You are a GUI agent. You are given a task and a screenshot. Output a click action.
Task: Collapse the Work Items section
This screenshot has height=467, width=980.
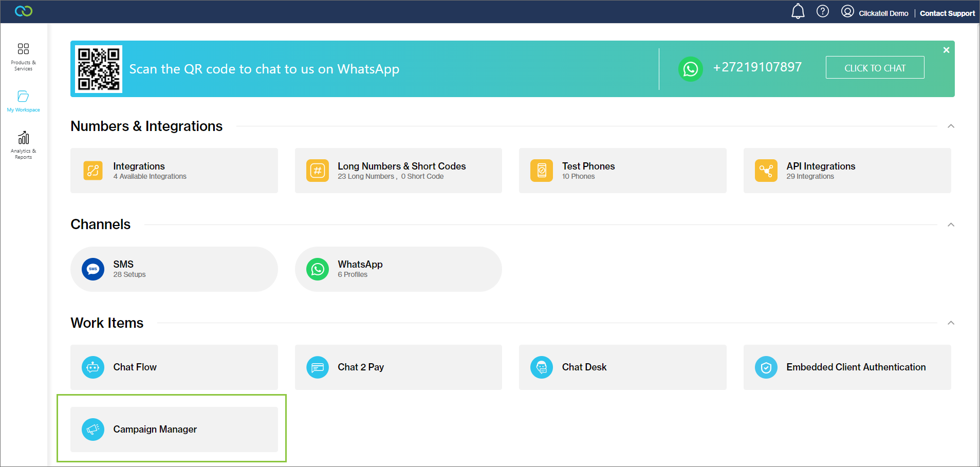(951, 323)
